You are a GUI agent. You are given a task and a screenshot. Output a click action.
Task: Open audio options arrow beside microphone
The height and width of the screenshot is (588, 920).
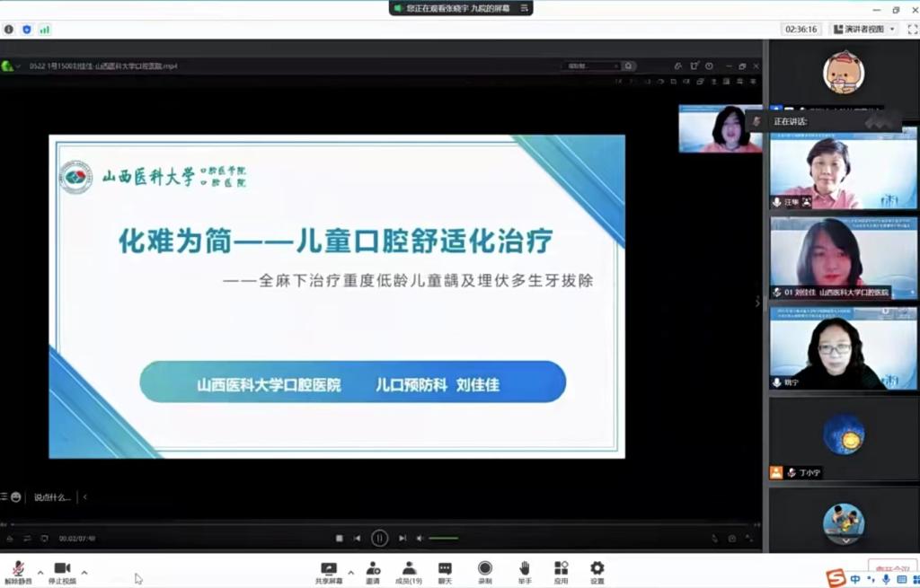coord(40,572)
